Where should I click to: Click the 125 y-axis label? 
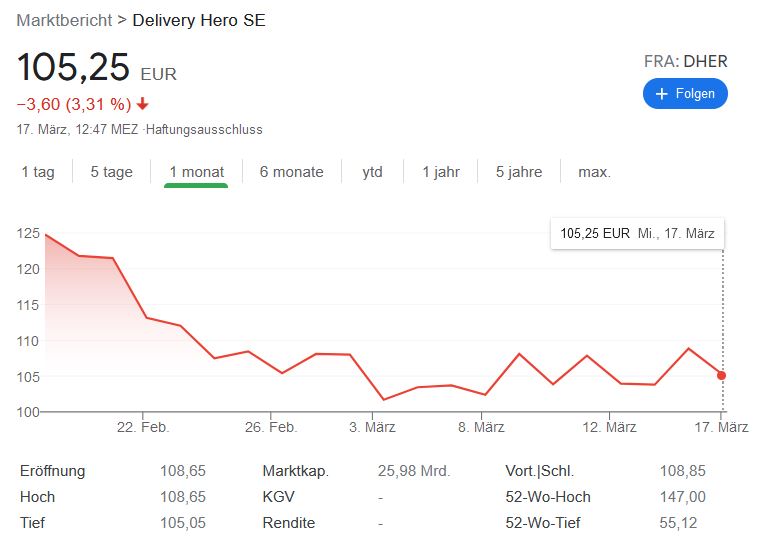(28, 233)
